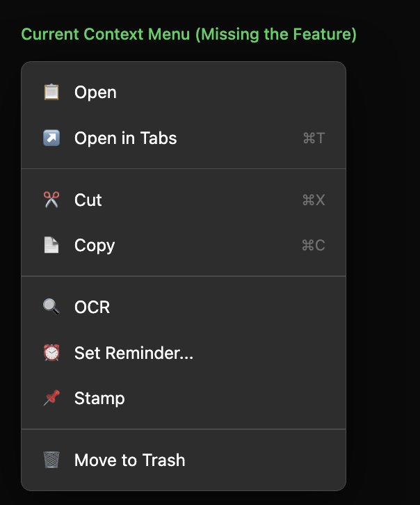The height and width of the screenshot is (505, 420).
Task: Click the scissors icon next to Cut
Action: (x=51, y=200)
